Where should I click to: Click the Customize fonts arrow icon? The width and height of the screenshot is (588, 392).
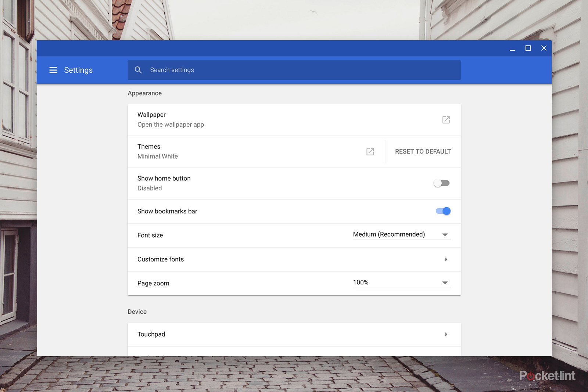click(x=446, y=259)
